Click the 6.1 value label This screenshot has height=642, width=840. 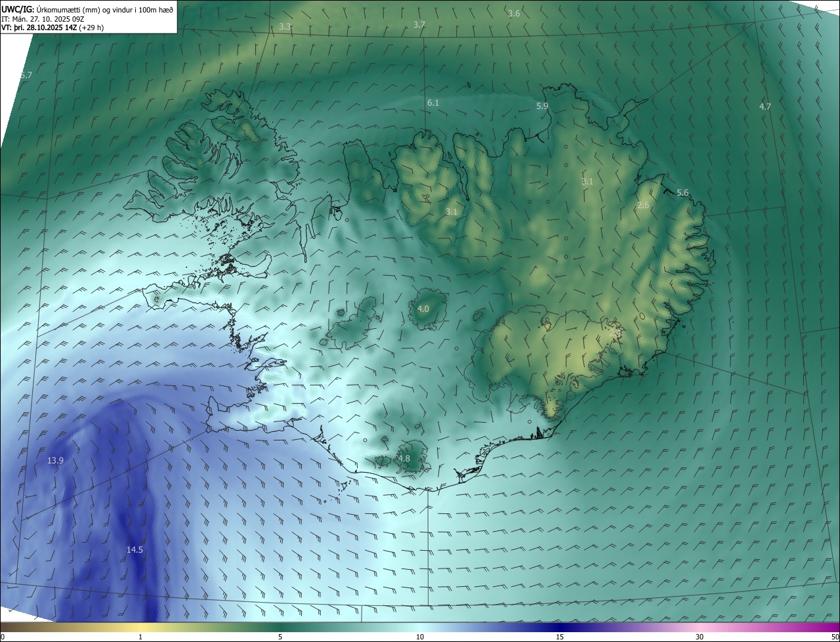[433, 103]
